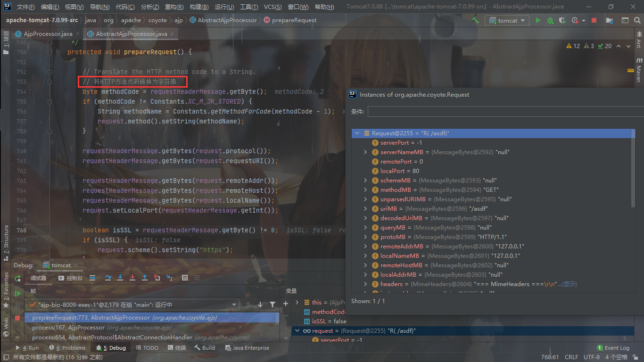Toggle the Z: Structure tool window
The height and width of the screenshot is (362, 644).
(6, 242)
